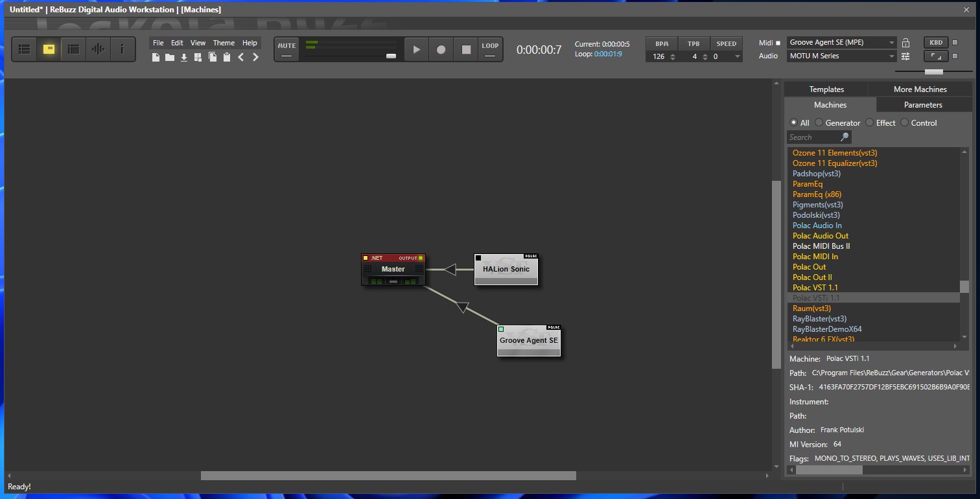This screenshot has width=980, height=499.
Task: Open the Theme menu
Action: tap(224, 43)
